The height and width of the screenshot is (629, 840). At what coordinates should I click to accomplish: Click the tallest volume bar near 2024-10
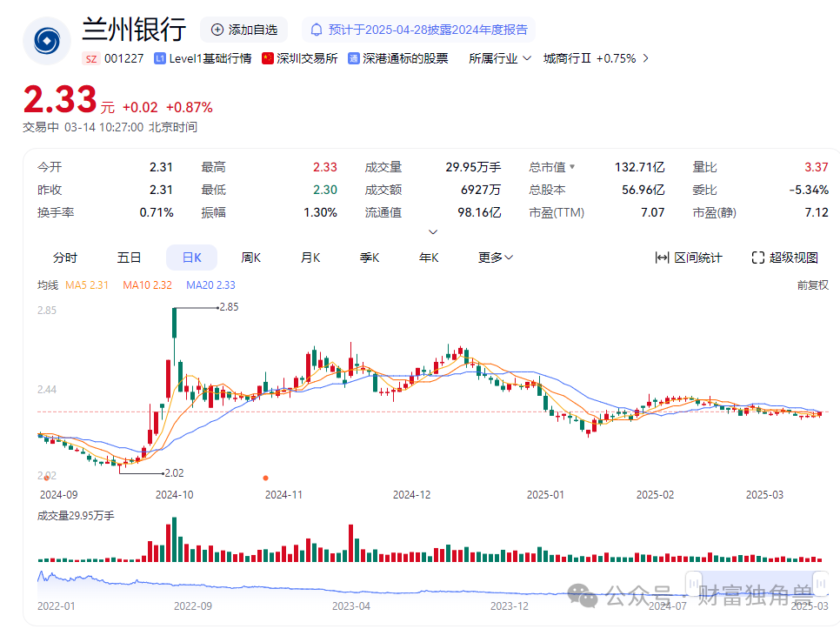pyautogui.click(x=174, y=539)
